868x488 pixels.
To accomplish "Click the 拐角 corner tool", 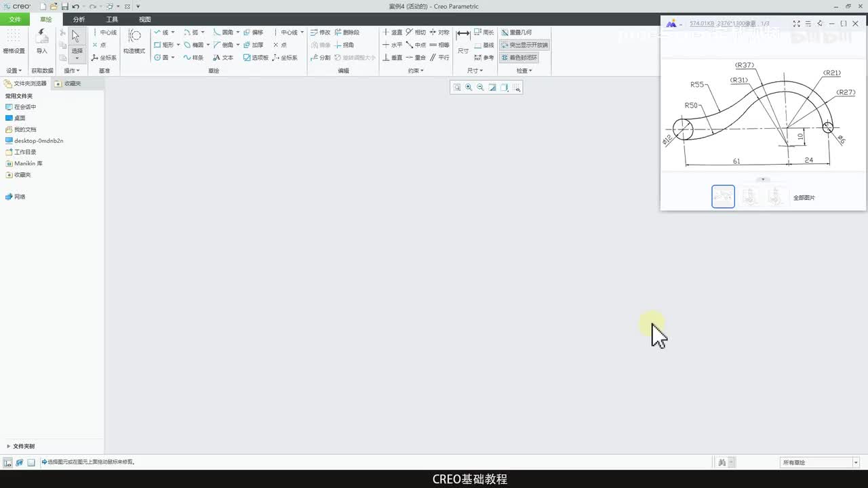I will pos(344,45).
